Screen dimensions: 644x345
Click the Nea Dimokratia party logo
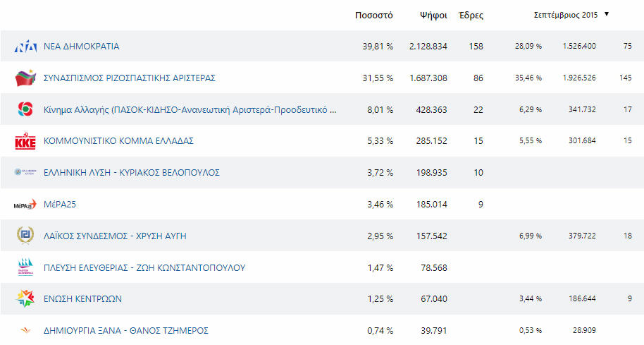[25, 47]
